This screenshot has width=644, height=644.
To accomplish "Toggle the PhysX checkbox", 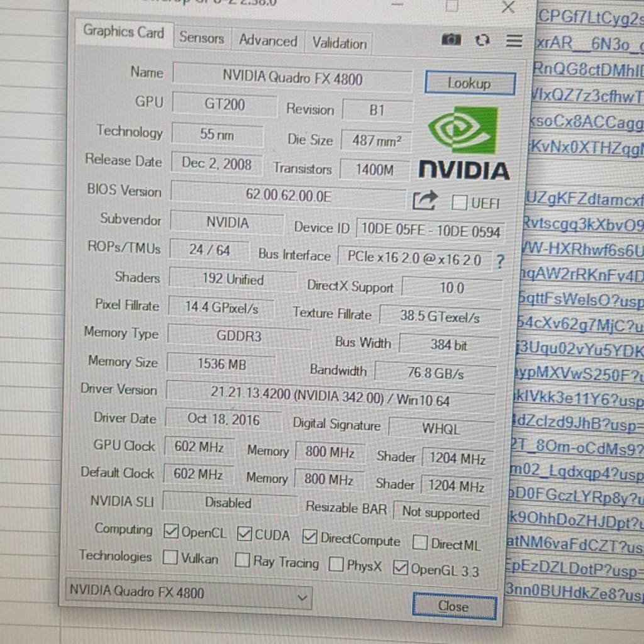I will tap(336, 564).
